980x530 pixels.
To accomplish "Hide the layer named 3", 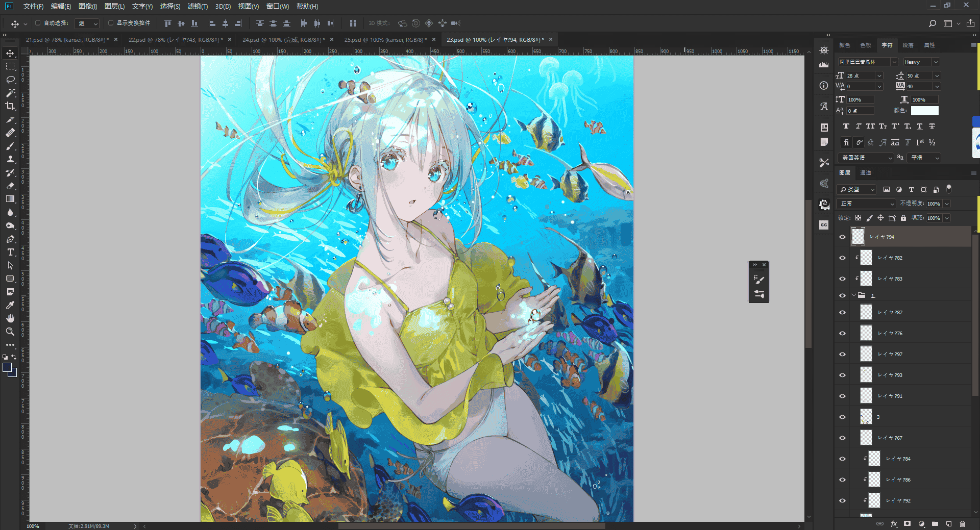I will click(x=842, y=417).
